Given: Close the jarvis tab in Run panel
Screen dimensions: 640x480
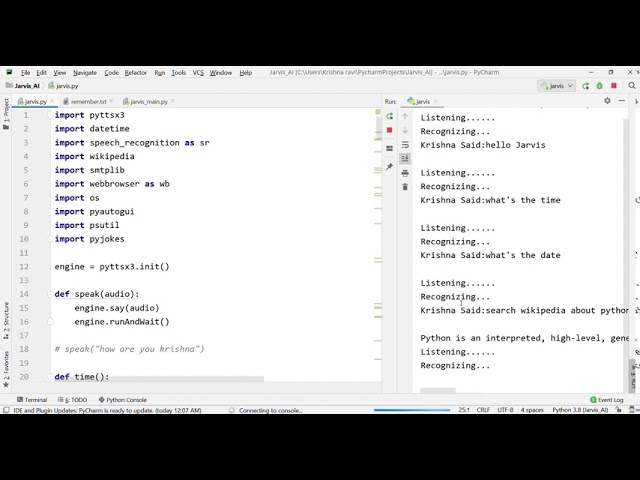Looking at the screenshot, I should (436, 101).
